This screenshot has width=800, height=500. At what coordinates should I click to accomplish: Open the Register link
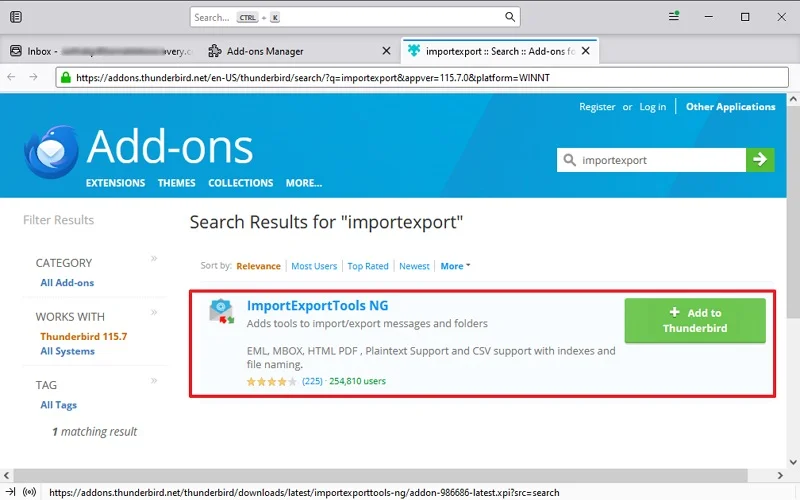click(597, 107)
